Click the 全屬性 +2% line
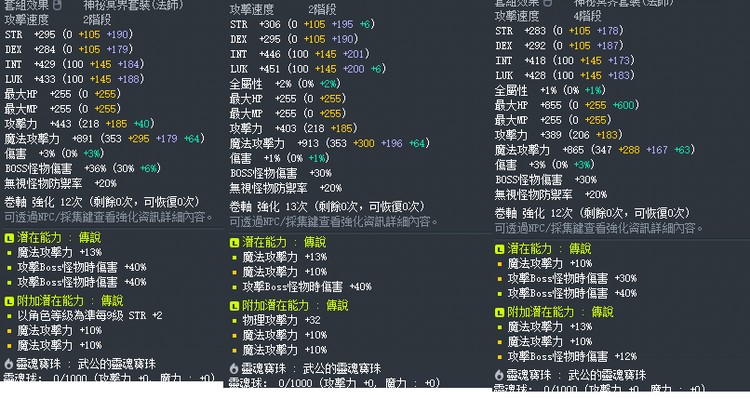The width and height of the screenshot is (750, 399). tap(285, 84)
